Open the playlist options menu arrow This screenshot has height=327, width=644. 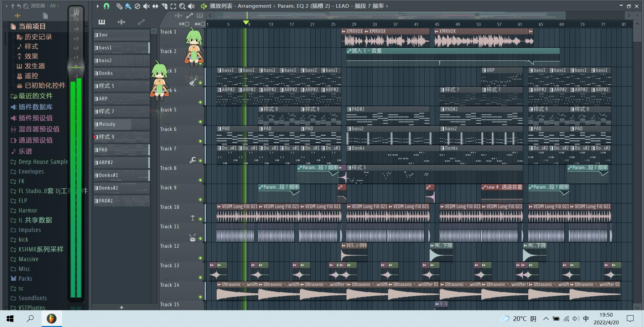[98, 6]
